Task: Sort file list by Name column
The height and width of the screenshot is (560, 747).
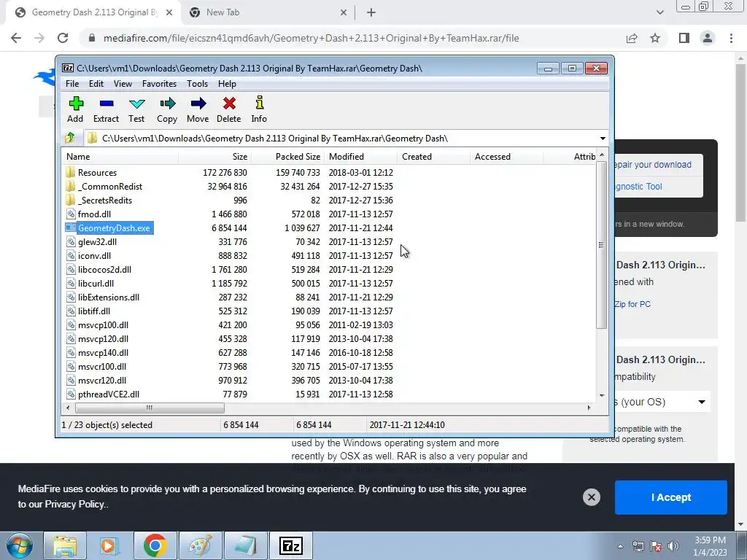Action: click(x=120, y=157)
